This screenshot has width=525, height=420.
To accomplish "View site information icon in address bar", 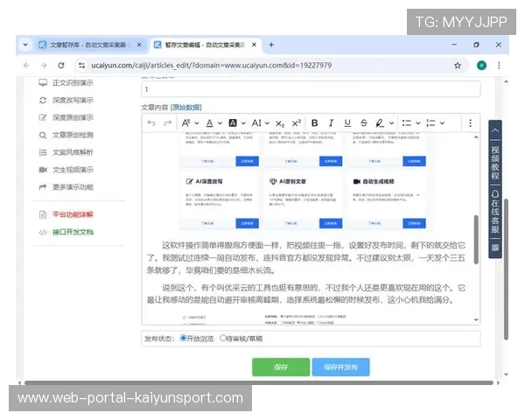I will click(x=81, y=66).
